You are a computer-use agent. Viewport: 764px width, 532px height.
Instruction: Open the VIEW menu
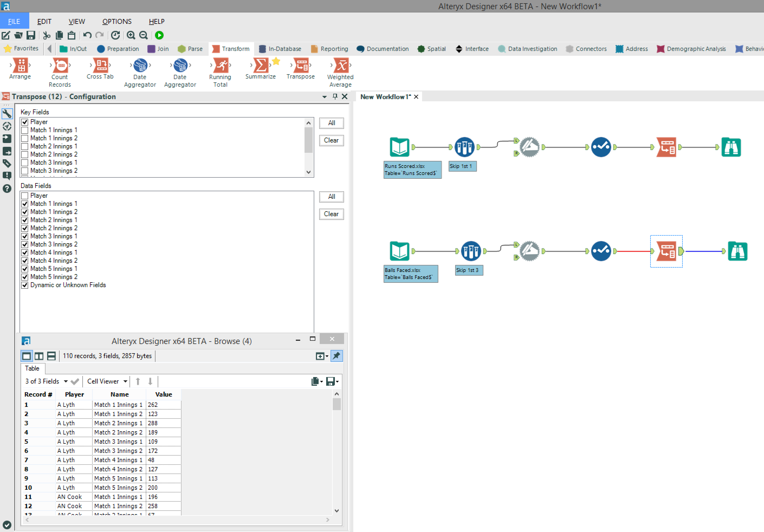click(x=77, y=21)
